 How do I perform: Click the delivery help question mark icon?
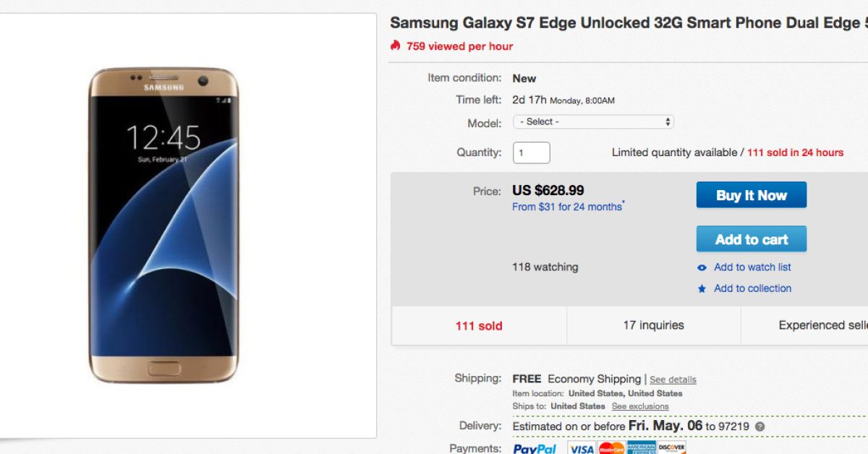(759, 427)
